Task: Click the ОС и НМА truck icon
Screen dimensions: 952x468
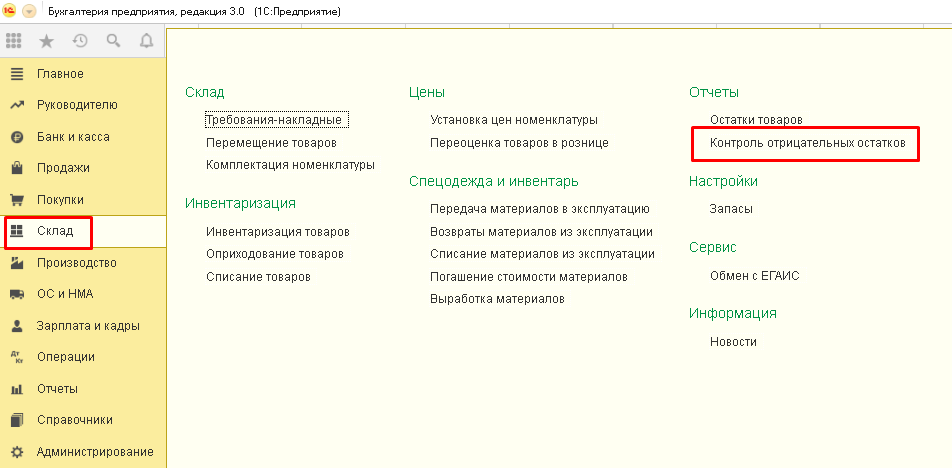Action: click(x=17, y=294)
